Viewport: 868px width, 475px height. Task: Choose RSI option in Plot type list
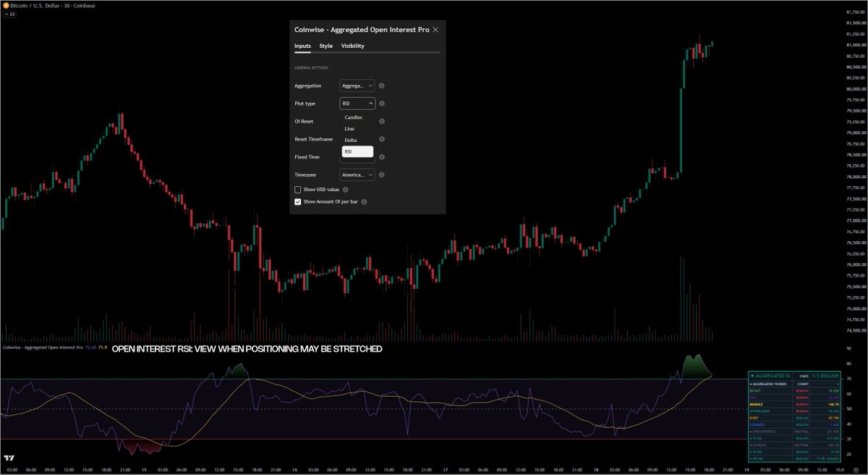click(357, 151)
